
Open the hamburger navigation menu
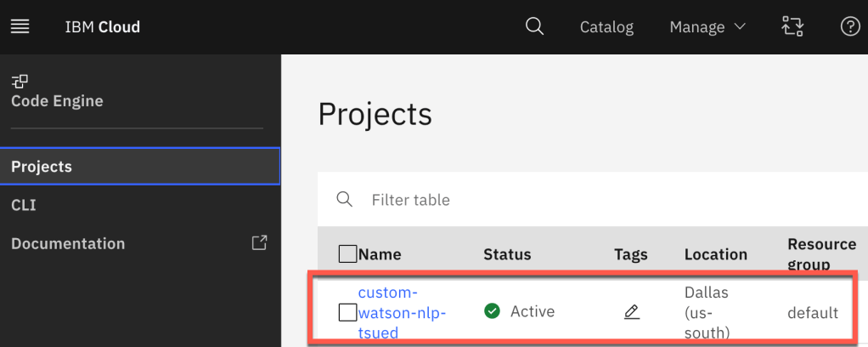(20, 26)
